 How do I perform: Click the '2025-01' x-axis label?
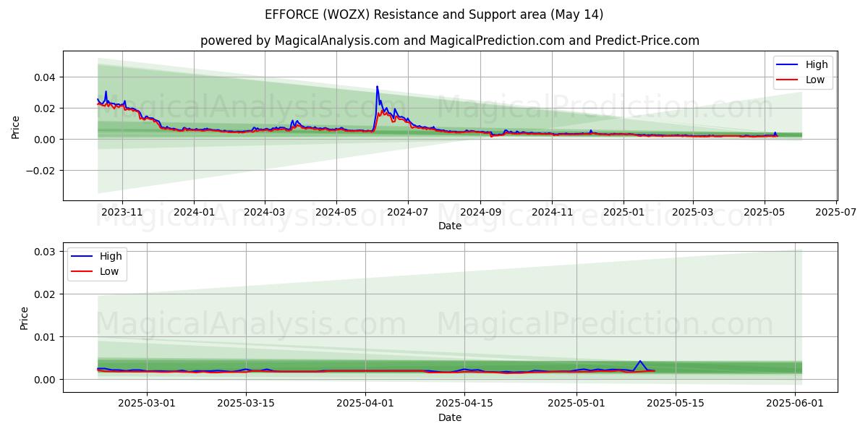pyautogui.click(x=624, y=212)
